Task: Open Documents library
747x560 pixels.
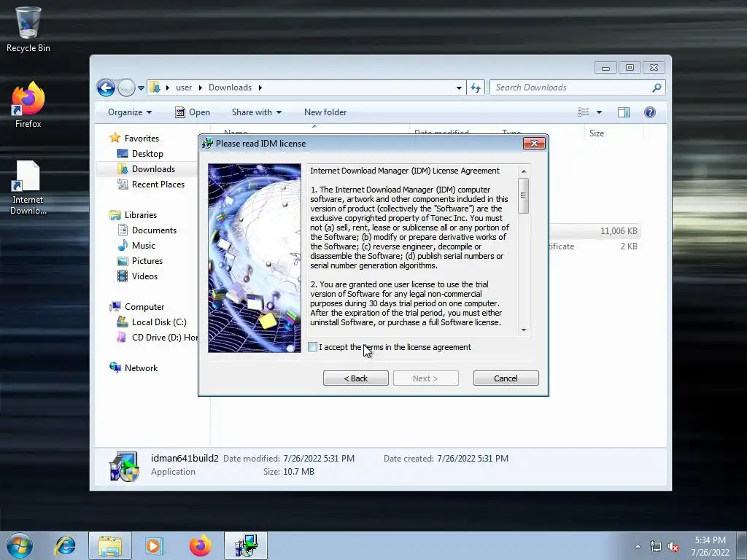Action: (x=154, y=230)
